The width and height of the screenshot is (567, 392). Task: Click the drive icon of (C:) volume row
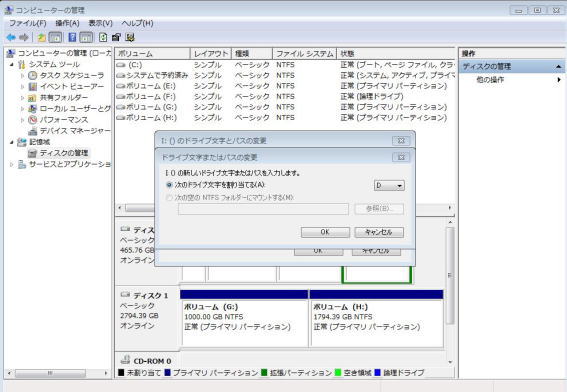pos(121,65)
